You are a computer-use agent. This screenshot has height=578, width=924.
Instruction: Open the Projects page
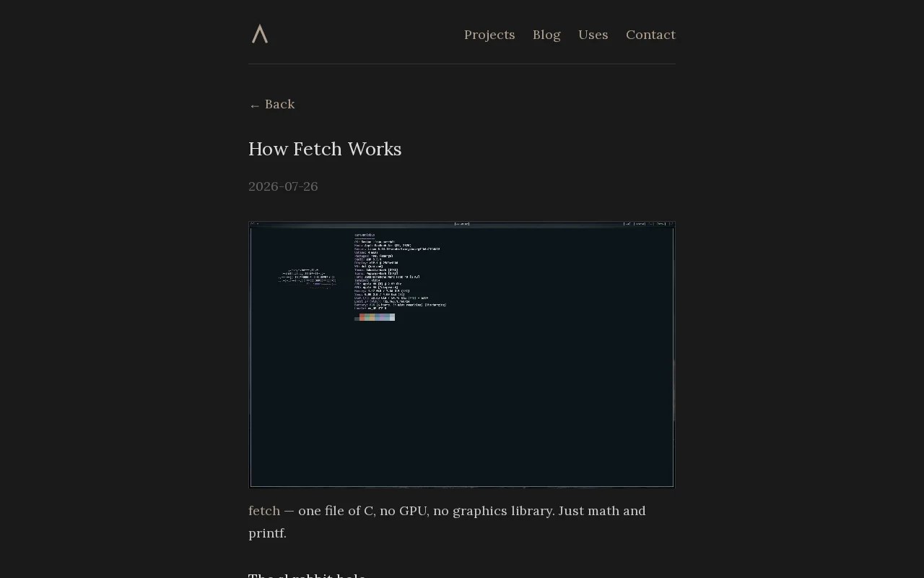point(489,35)
